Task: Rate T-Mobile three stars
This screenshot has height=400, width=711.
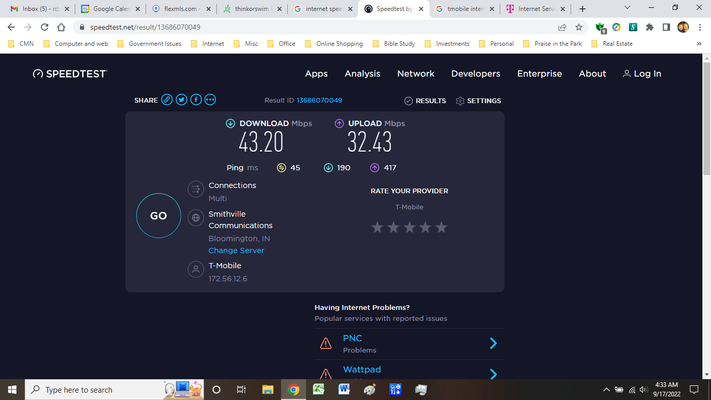Action: (409, 227)
